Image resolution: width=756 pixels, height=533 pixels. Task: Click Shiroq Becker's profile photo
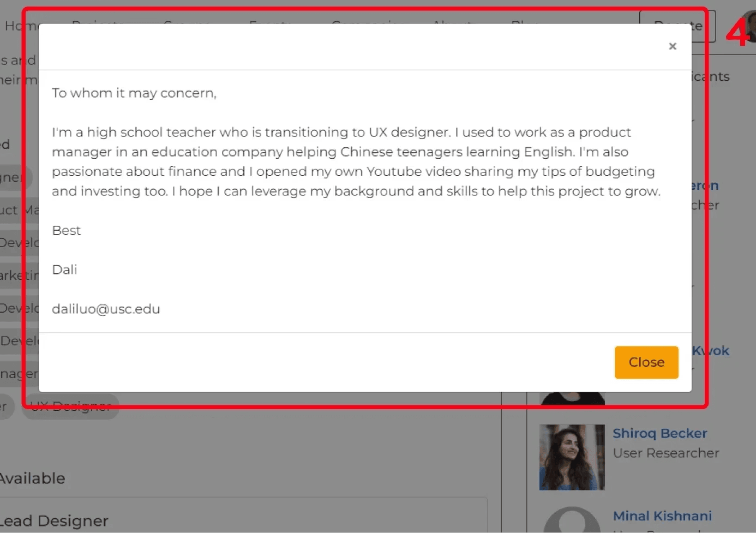(x=572, y=457)
